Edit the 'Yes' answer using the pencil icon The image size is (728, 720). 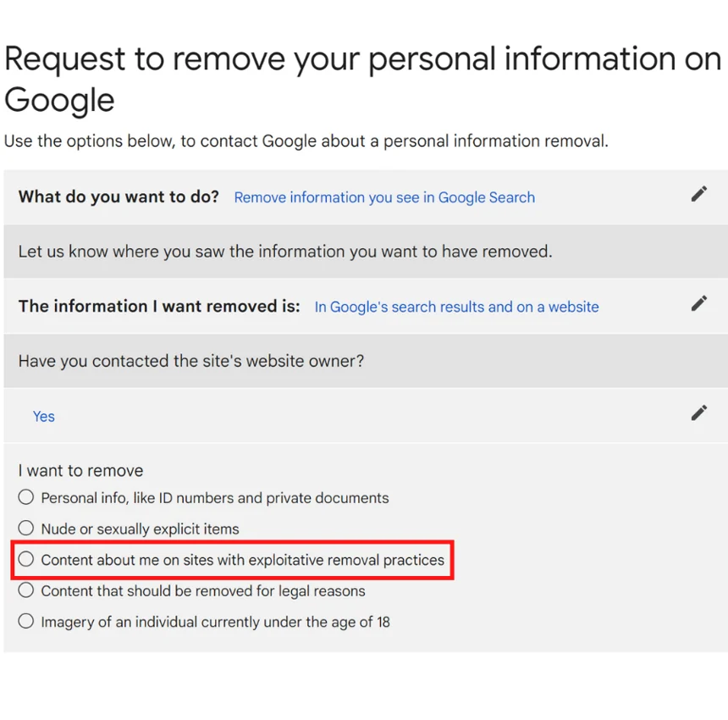[x=698, y=413]
